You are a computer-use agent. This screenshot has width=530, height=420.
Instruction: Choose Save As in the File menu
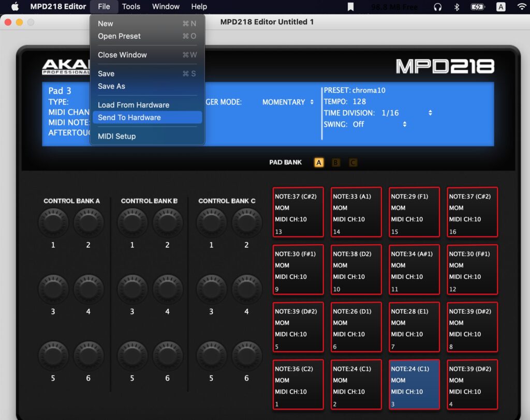pos(147,86)
